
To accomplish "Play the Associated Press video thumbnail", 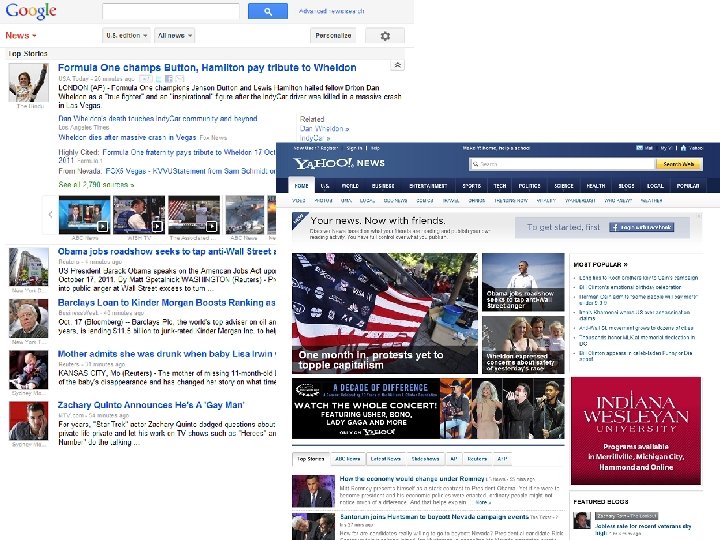I will 194,214.
